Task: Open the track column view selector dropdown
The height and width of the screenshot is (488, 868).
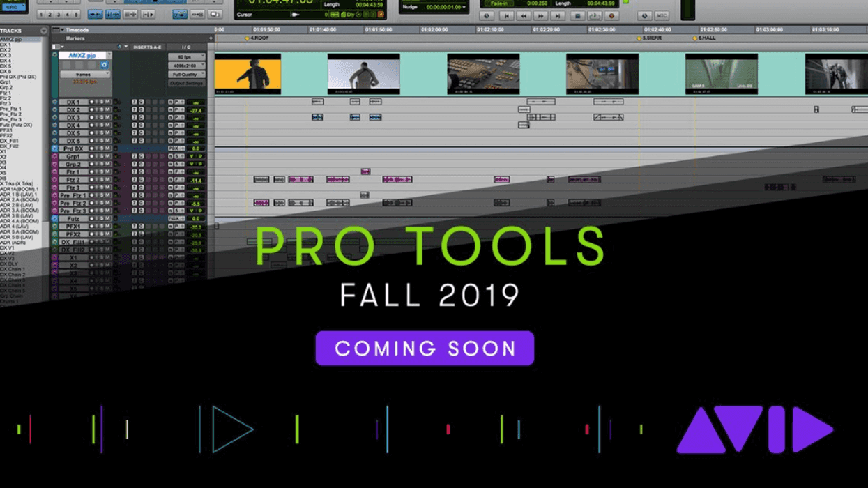Action: click(58, 47)
